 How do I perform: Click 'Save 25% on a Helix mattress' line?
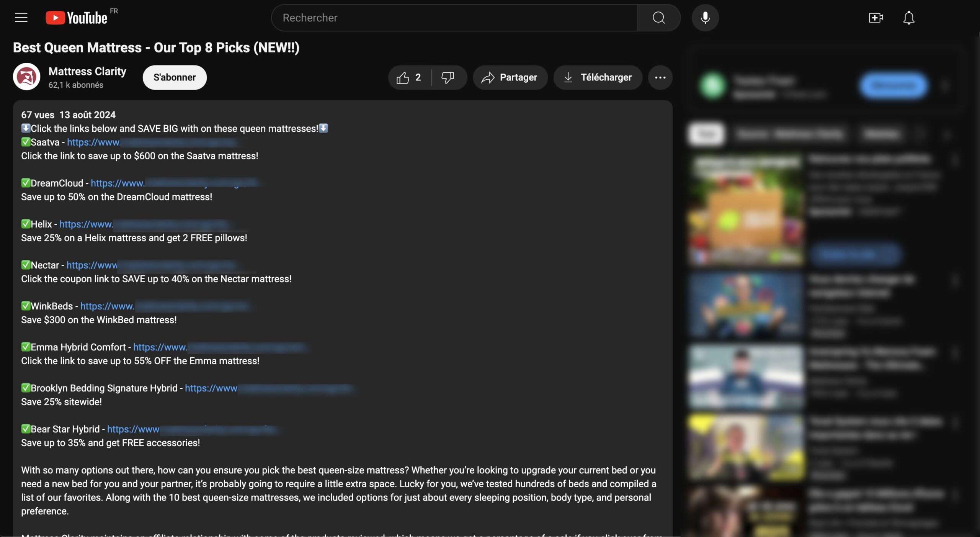coord(134,238)
